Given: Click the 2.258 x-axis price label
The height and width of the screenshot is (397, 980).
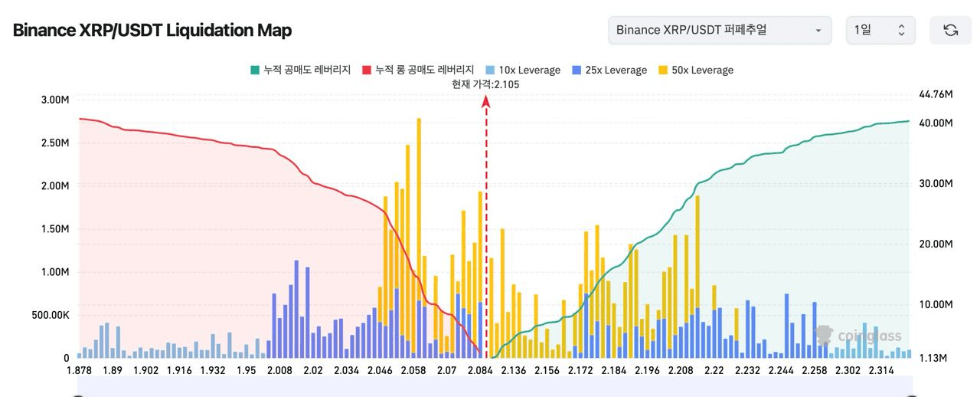Looking at the screenshot, I should (x=814, y=371).
